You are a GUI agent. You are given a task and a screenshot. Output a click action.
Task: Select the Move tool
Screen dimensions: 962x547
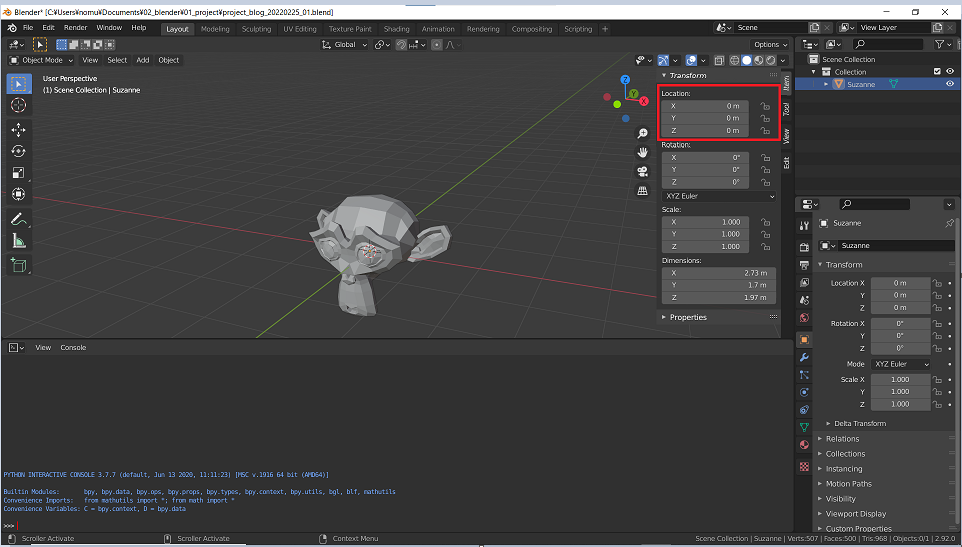(x=18, y=129)
